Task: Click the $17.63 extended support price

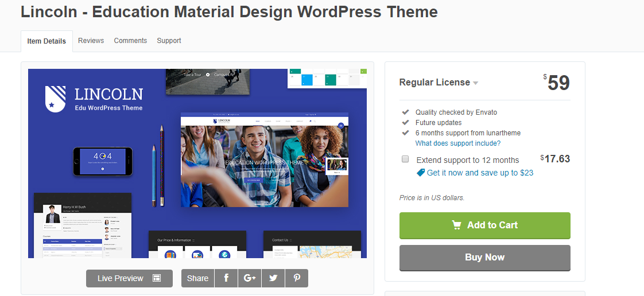Action: 555,159
